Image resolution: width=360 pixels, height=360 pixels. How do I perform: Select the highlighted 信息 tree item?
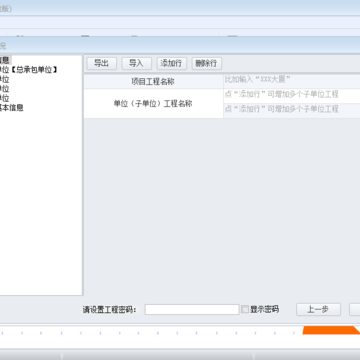pyautogui.click(x=5, y=60)
